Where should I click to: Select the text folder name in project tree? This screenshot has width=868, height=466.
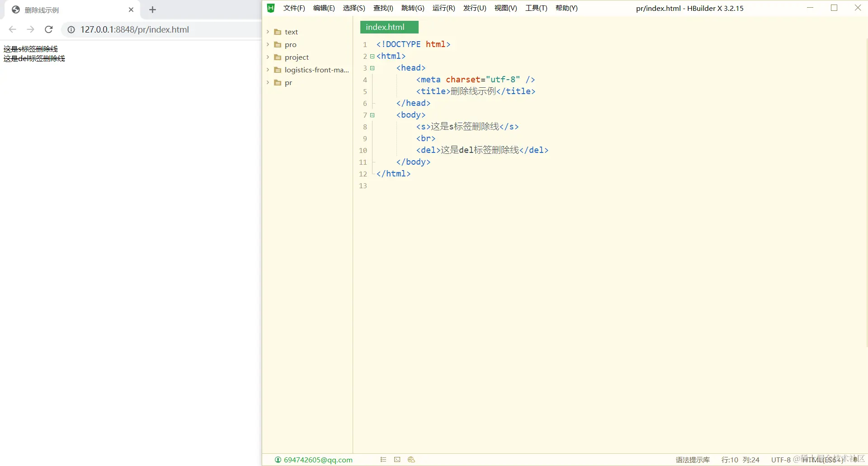pyautogui.click(x=291, y=32)
